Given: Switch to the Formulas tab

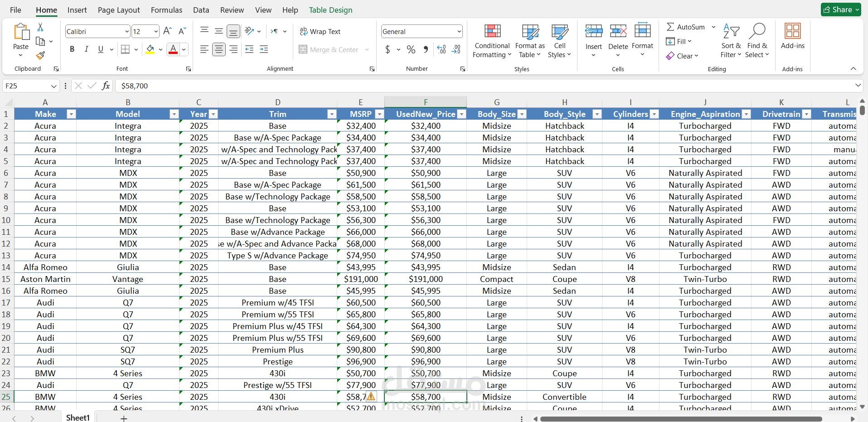Looking at the screenshot, I should pos(166,10).
